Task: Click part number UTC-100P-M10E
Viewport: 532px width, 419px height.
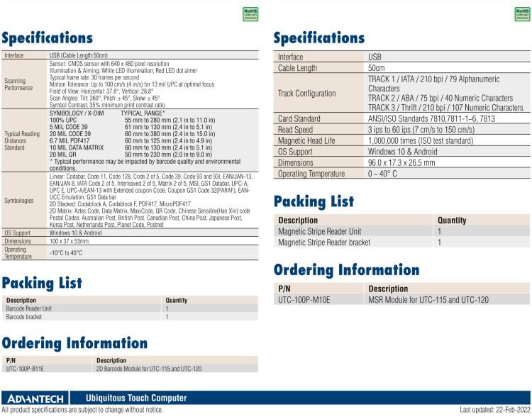Action: click(x=304, y=300)
